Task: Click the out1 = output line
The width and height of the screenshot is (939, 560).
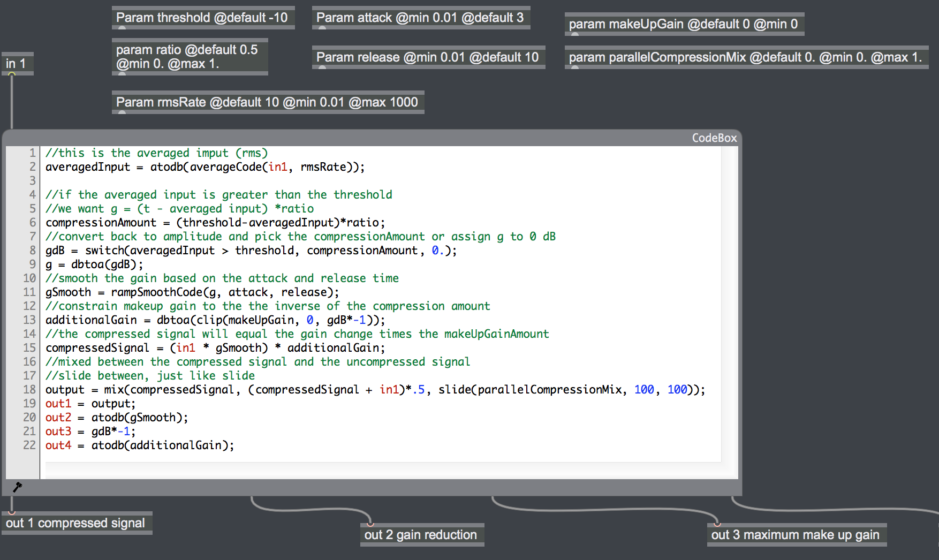Action: click(x=90, y=404)
